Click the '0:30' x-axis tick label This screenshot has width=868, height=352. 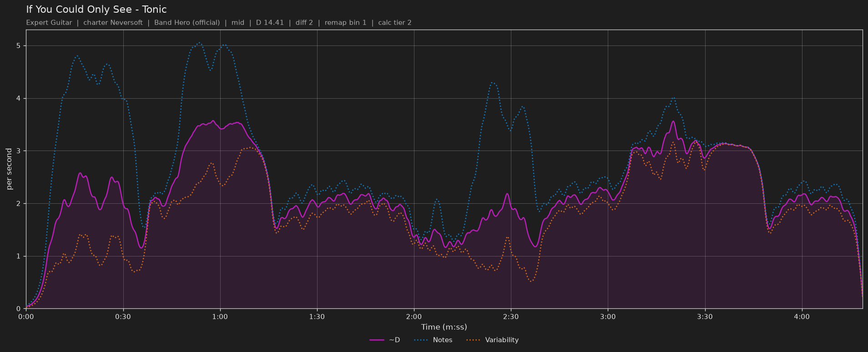click(123, 317)
